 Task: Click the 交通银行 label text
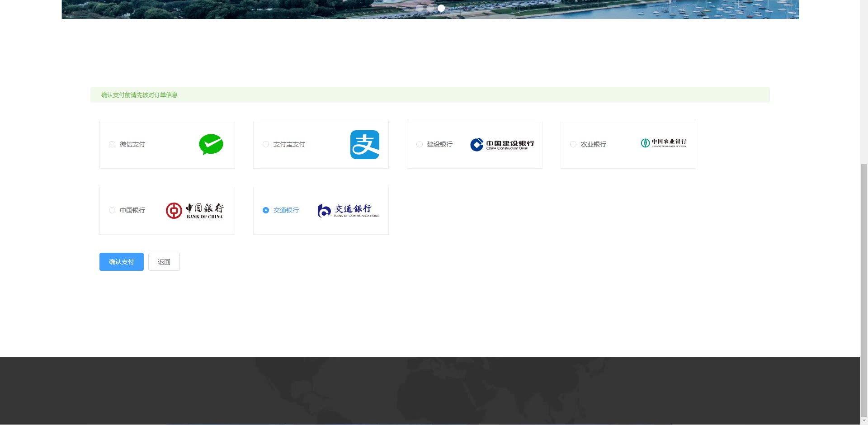click(x=286, y=210)
